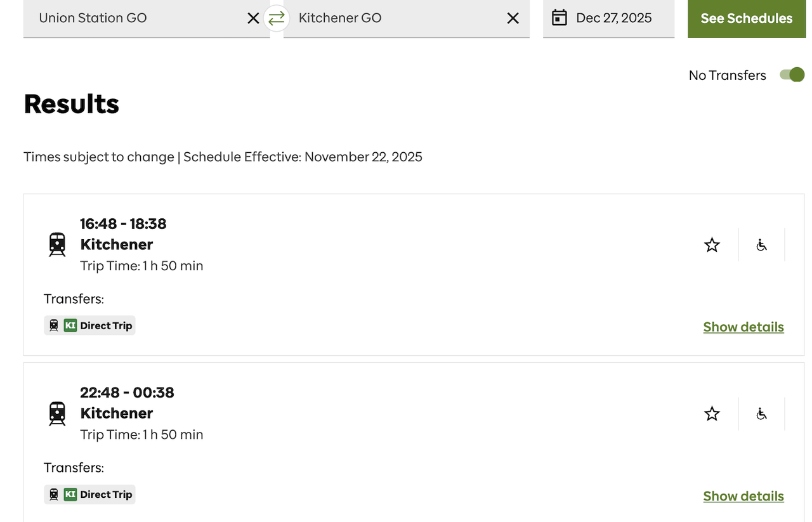Favorite the 22:48 - 00:38 trip
The width and height of the screenshot is (812, 522).
712,414
